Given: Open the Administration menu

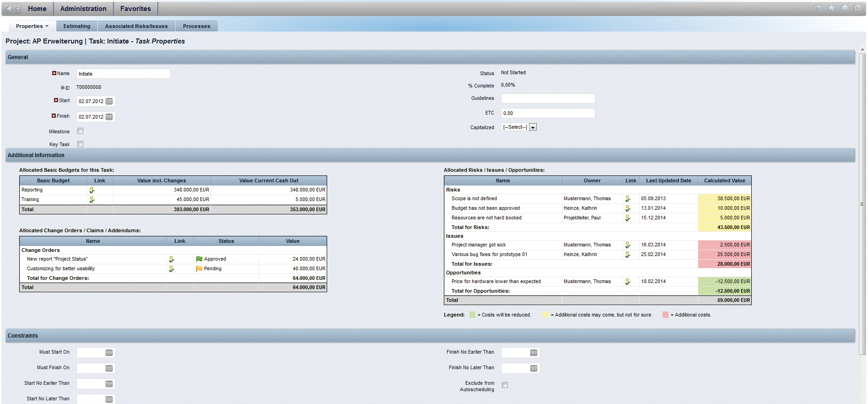Looking at the screenshot, I should coord(83,9).
